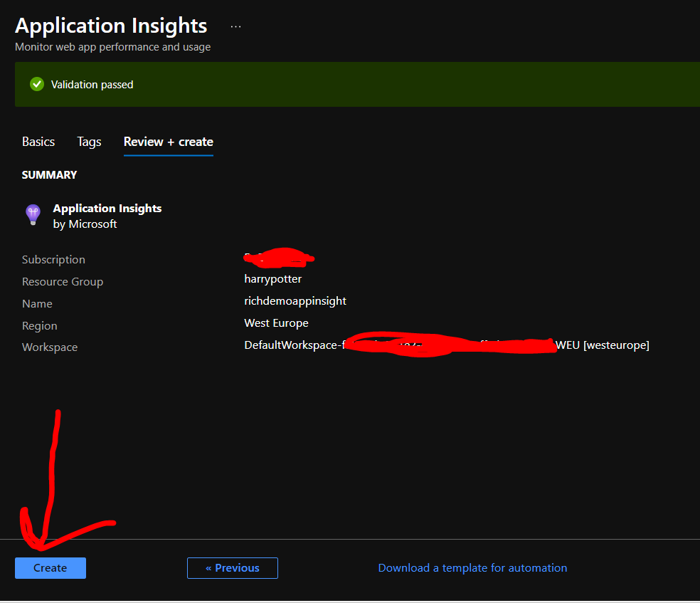The height and width of the screenshot is (603, 700).
Task: Click the Resource Group label
Action: (x=63, y=282)
